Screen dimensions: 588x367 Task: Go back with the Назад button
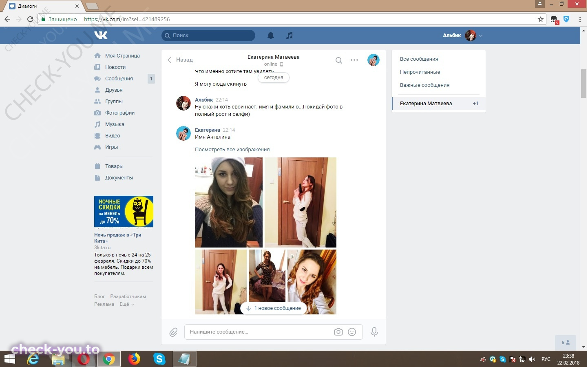click(x=180, y=60)
